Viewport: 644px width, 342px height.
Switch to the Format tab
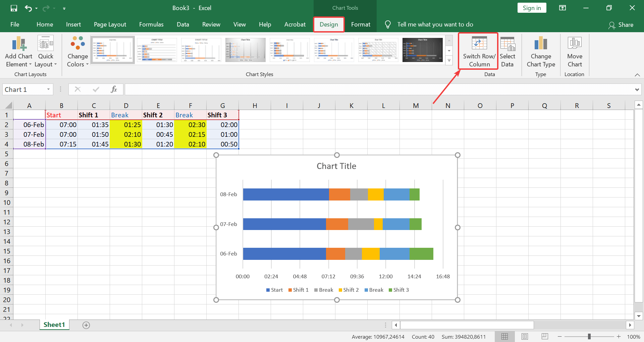point(361,24)
